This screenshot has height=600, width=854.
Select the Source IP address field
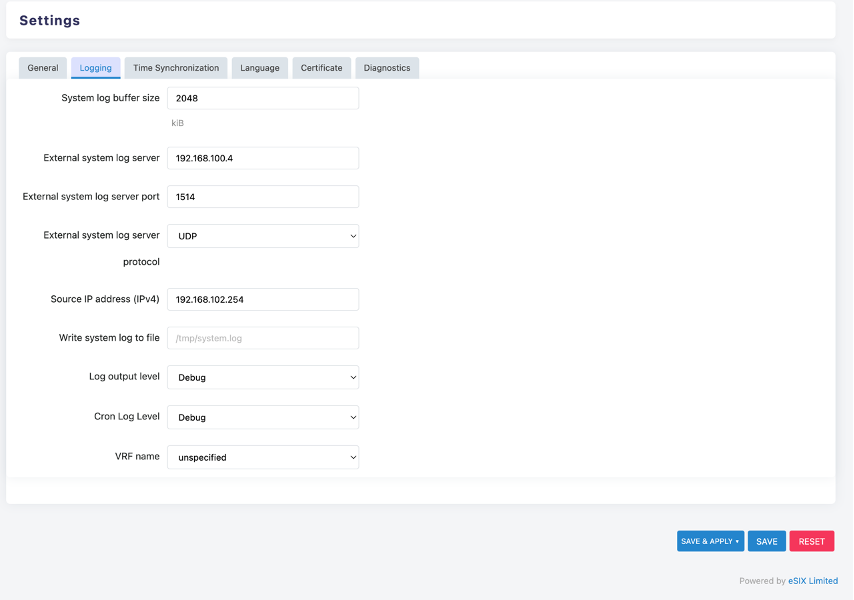263,299
